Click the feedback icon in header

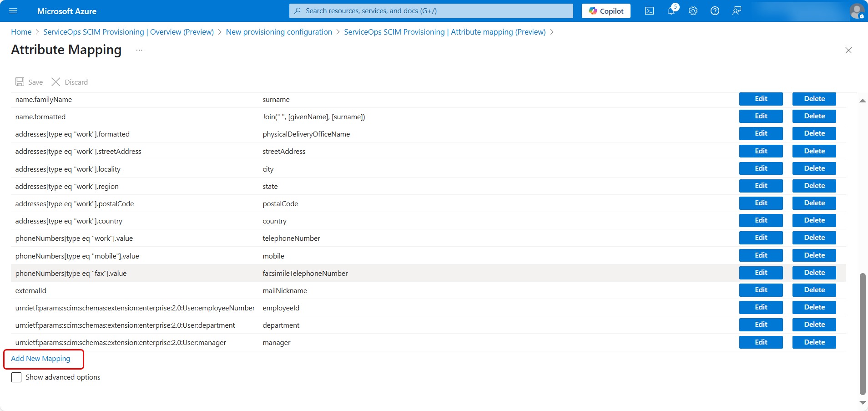click(x=737, y=11)
